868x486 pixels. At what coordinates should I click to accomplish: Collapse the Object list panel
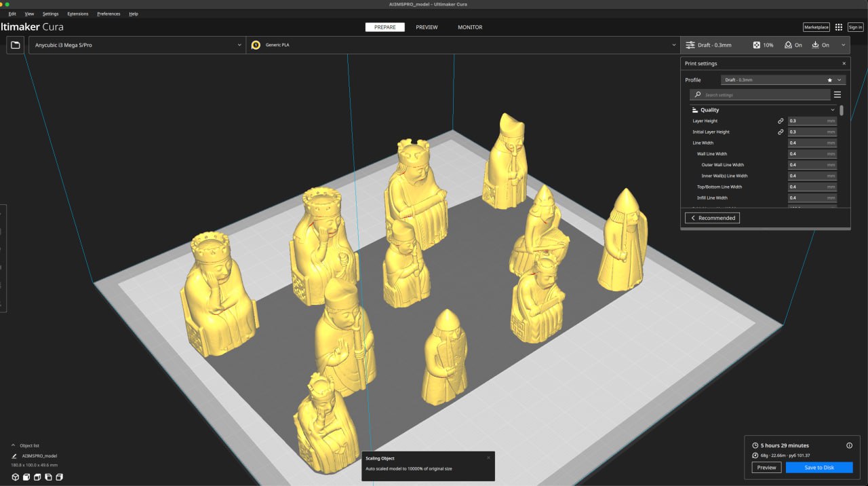coord(14,446)
